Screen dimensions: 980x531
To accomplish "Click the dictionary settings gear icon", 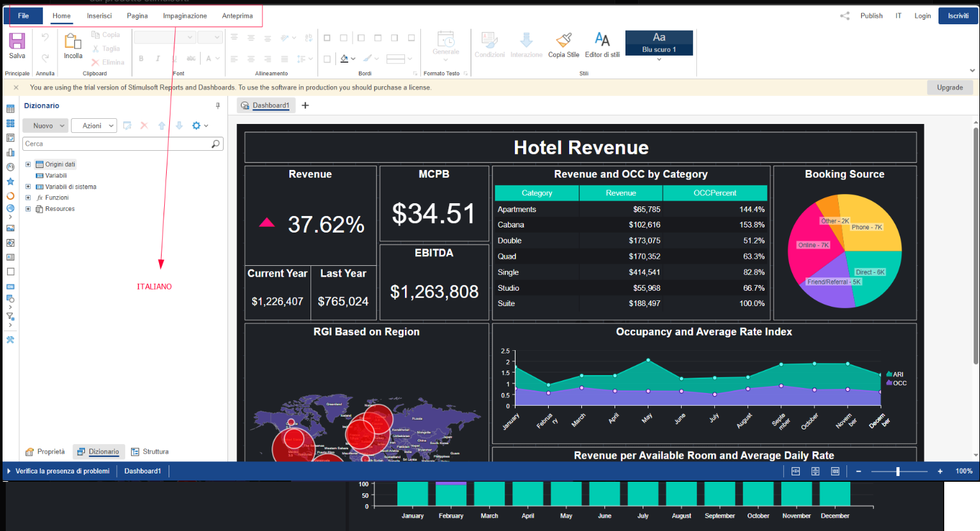I will 196,126.
